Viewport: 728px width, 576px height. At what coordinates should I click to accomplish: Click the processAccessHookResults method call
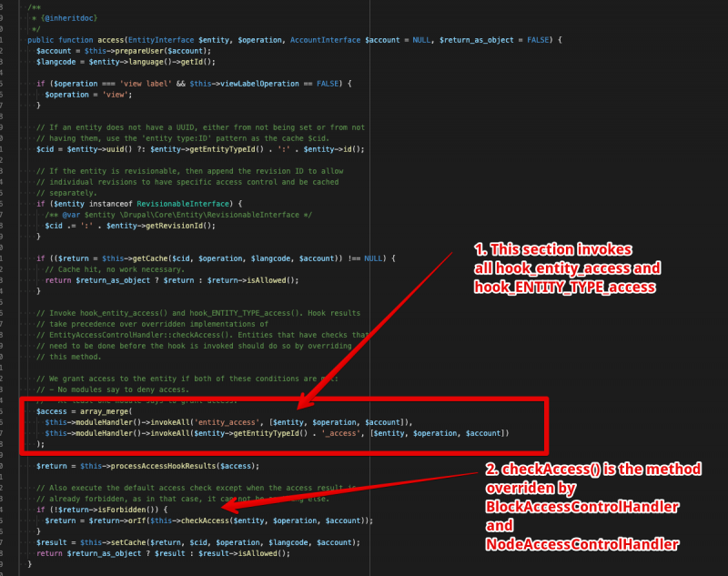[164, 466]
